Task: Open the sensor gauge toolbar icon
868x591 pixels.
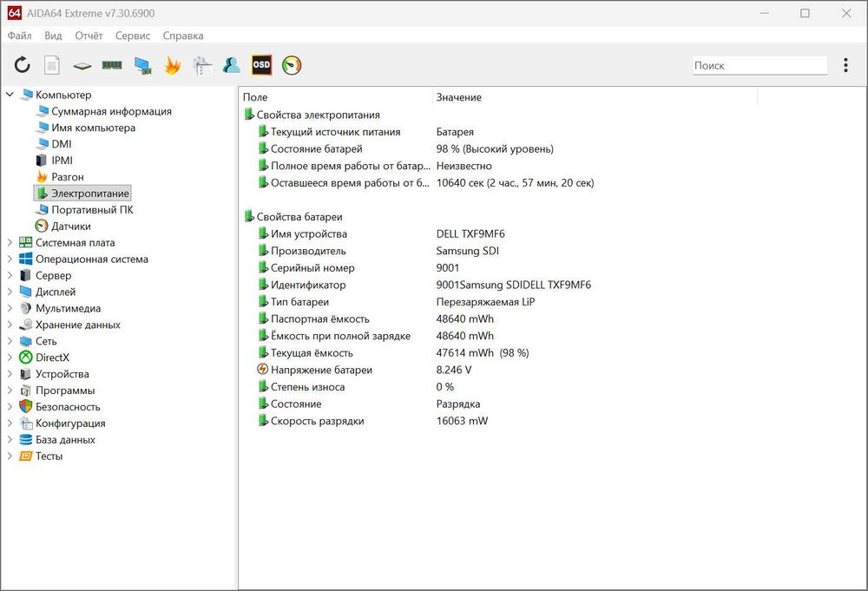Action: pos(292,65)
